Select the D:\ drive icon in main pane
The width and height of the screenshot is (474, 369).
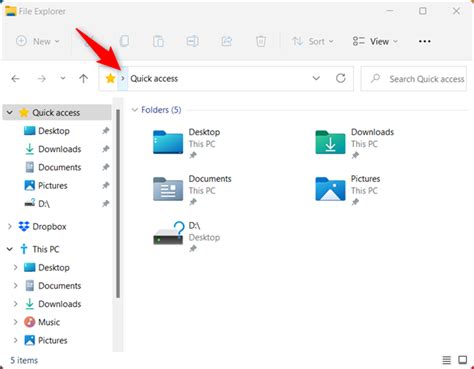[169, 233]
